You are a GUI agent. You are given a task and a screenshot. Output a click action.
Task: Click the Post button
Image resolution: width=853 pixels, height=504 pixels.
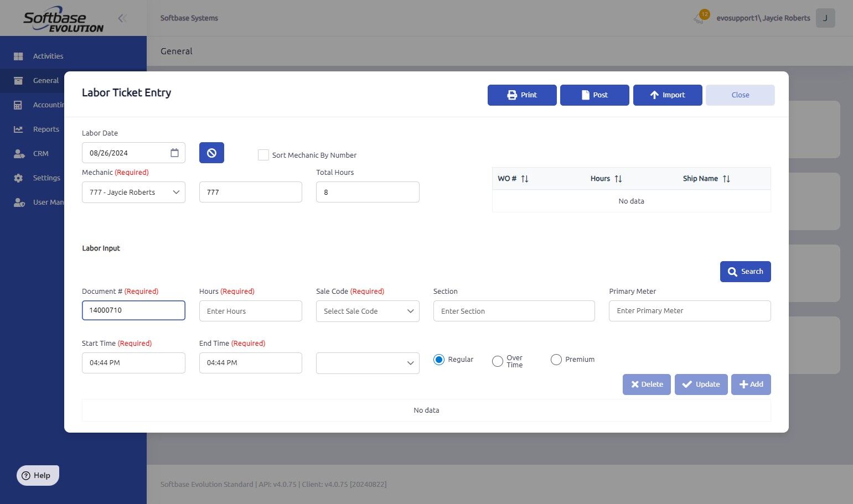594,95
